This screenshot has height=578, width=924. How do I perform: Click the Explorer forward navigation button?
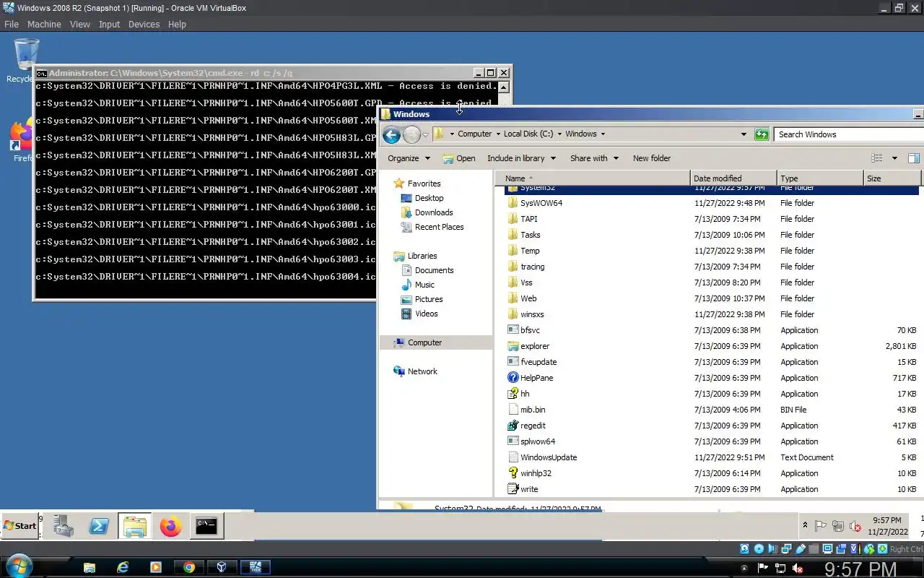click(x=411, y=134)
